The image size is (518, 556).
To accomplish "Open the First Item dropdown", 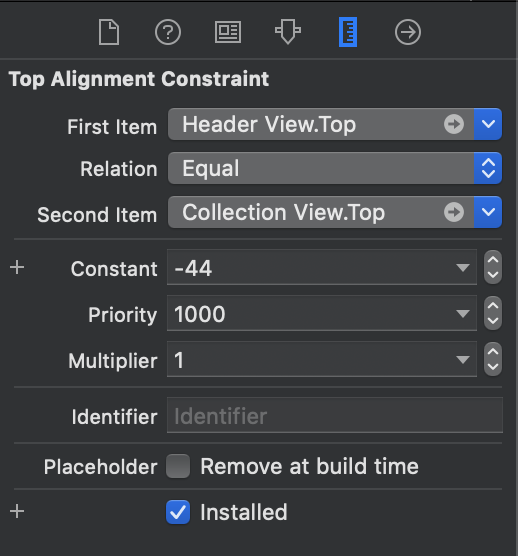I will (488, 124).
